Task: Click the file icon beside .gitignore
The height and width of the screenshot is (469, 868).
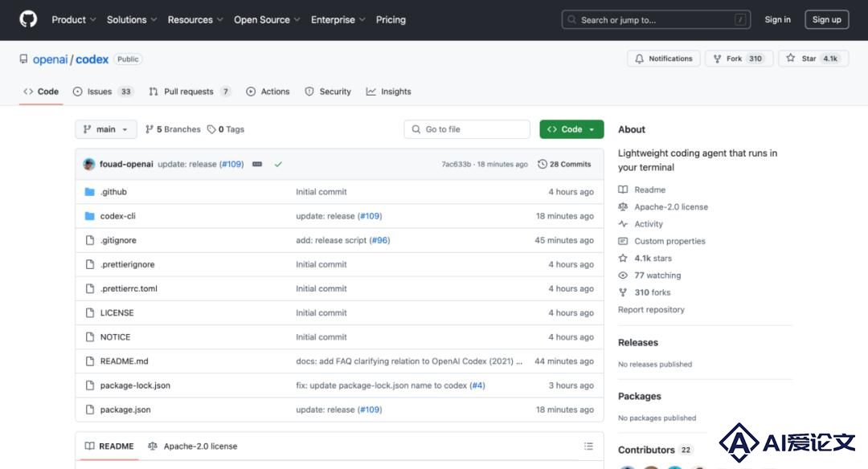Action: click(x=90, y=240)
